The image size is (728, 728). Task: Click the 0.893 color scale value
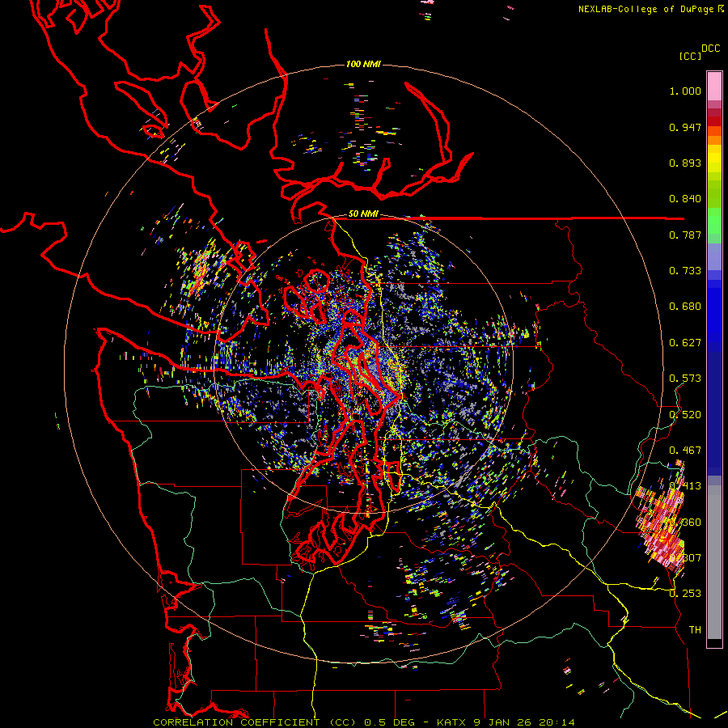pos(685,163)
